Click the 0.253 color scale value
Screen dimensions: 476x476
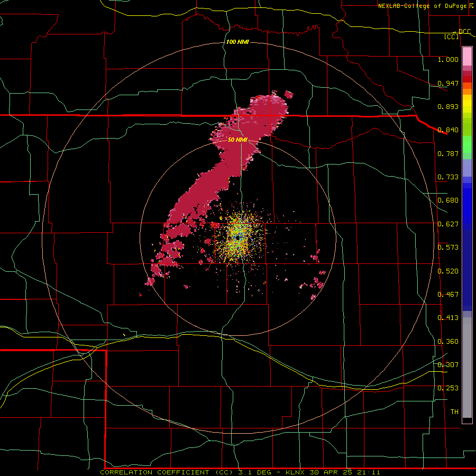pos(448,388)
